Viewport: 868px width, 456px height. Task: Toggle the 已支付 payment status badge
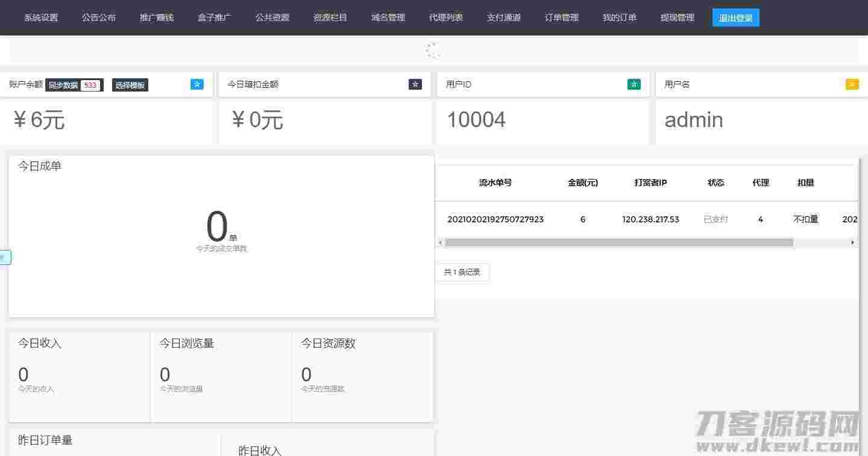(x=715, y=219)
